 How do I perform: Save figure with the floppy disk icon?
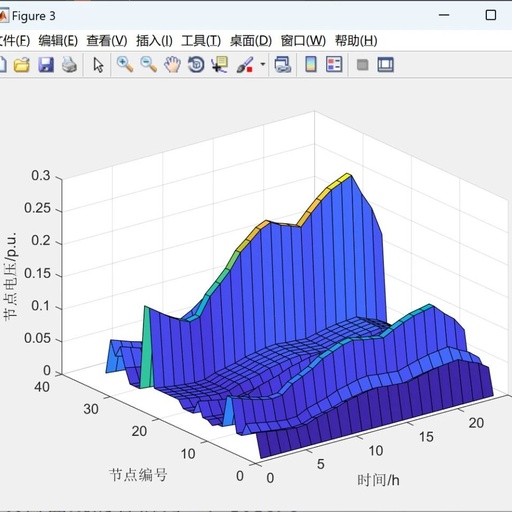[x=46, y=64]
